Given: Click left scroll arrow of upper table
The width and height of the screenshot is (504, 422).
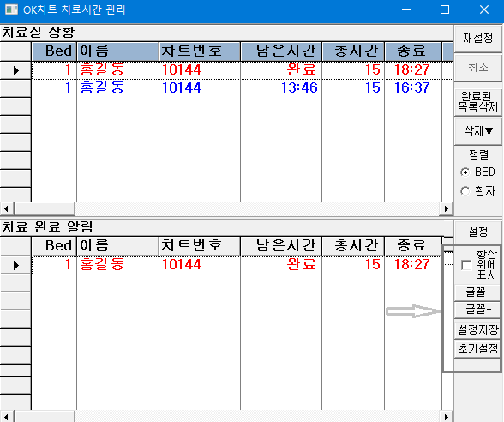Looking at the screenshot, I should [7, 208].
